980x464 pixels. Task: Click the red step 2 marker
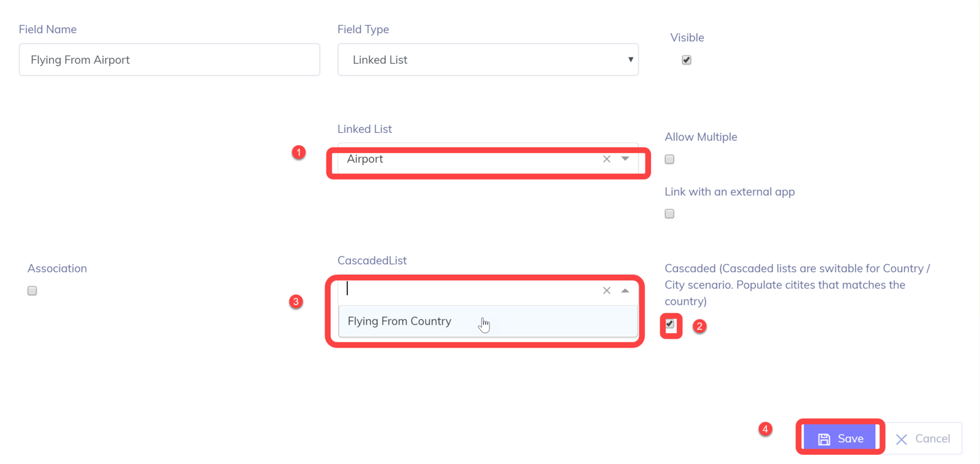pos(699,326)
